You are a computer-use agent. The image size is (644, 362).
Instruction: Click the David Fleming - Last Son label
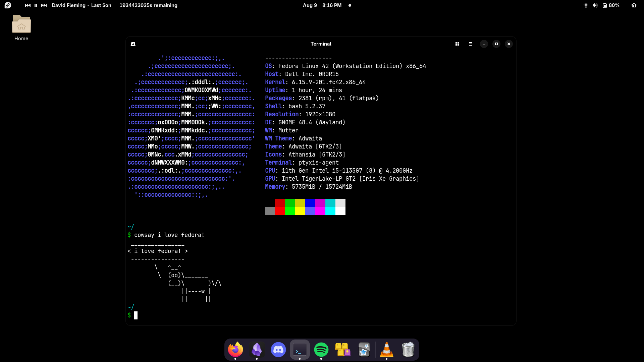click(82, 5)
